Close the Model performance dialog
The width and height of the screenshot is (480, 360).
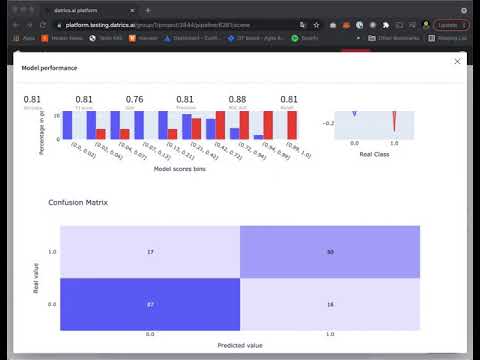click(x=457, y=61)
